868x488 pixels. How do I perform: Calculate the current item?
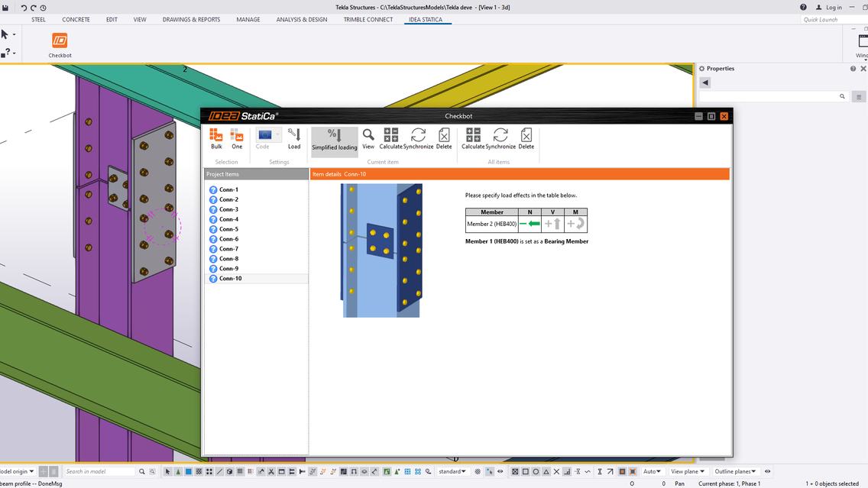[x=390, y=139]
